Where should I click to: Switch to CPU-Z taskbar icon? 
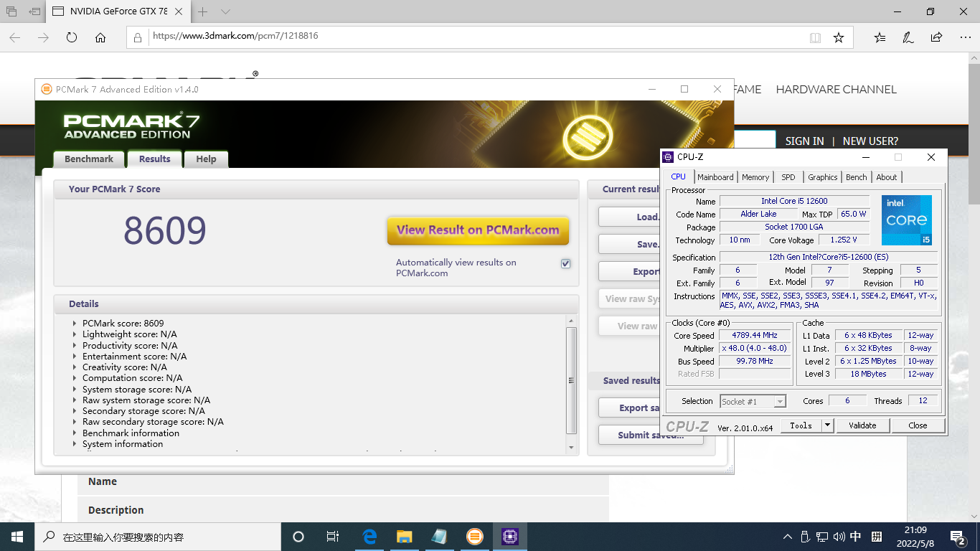tap(509, 537)
